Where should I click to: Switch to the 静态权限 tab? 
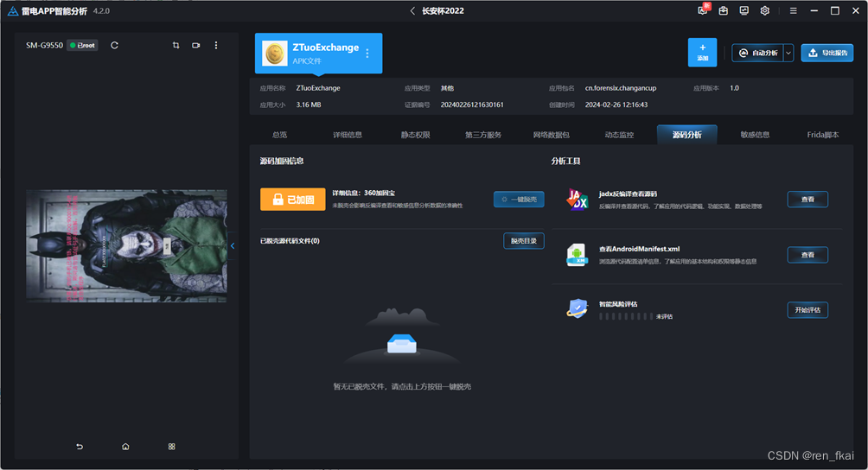416,135
